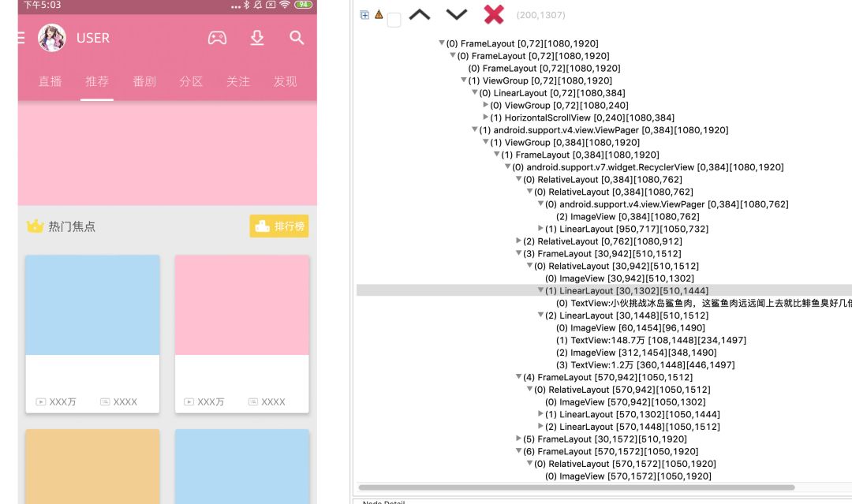Tap play count icon on blue card
The width and height of the screenshot is (852, 504).
coord(41,402)
